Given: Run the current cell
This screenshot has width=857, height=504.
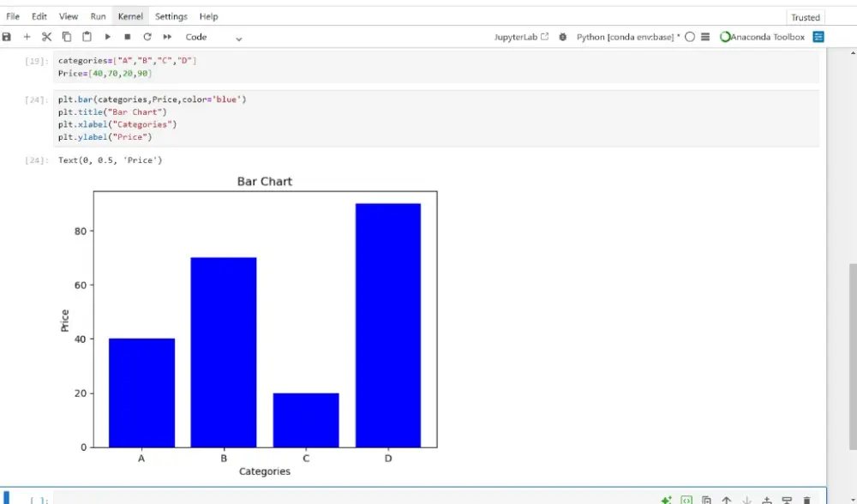Looking at the screenshot, I should (x=106, y=36).
